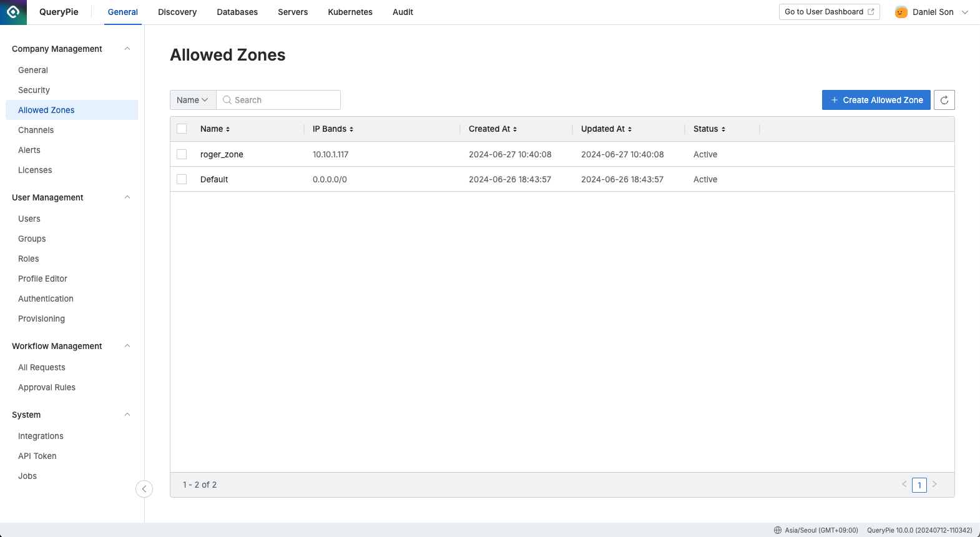Click the refresh icon beside Create Allowed Zone
Viewport: 980px width, 537px height.
tap(944, 100)
